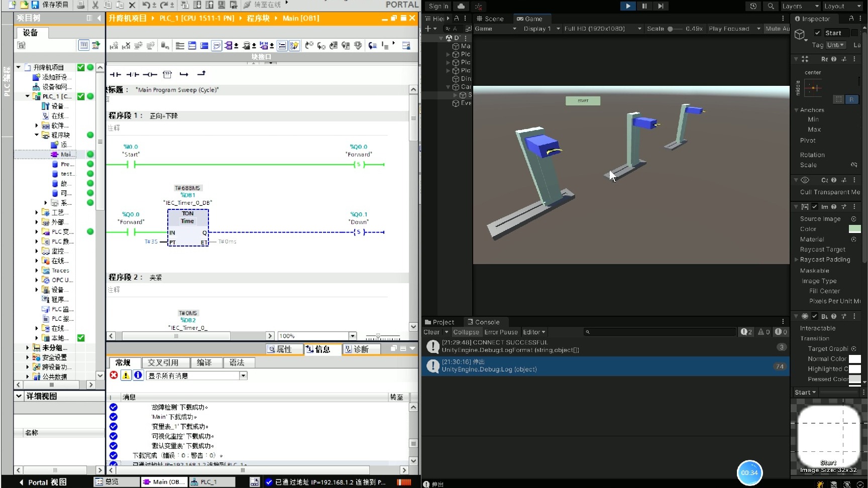Screen dimensions: 868x488
Task: Switch to the Scene tab
Action: (490, 19)
